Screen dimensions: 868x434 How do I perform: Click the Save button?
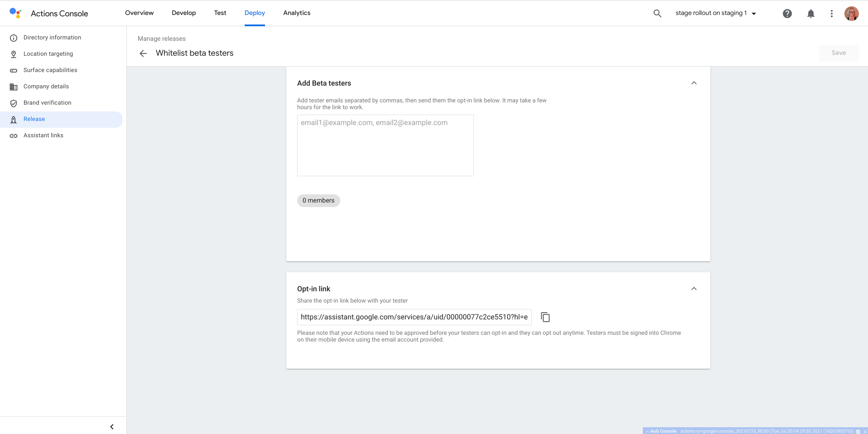tap(838, 53)
